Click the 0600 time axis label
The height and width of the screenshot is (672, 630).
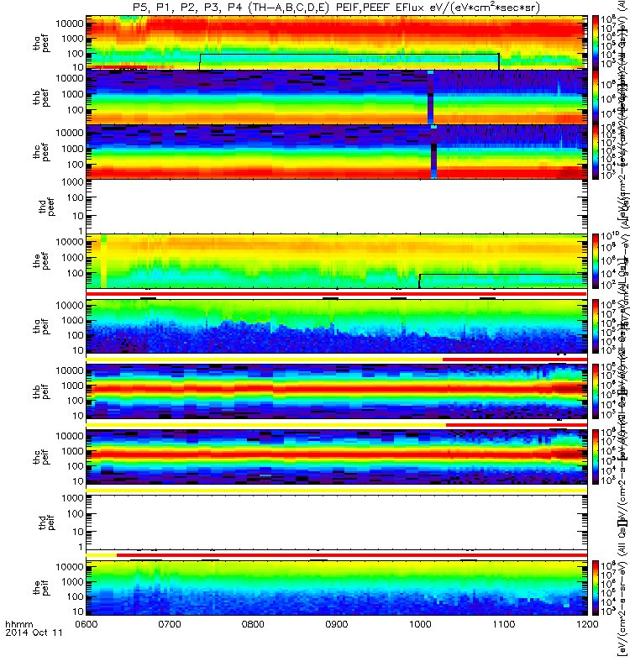[x=87, y=624]
